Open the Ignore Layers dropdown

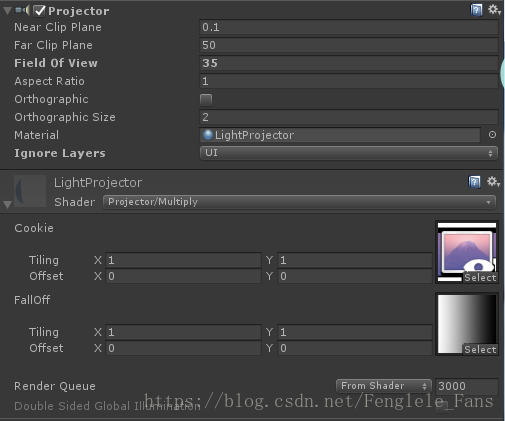tap(349, 153)
